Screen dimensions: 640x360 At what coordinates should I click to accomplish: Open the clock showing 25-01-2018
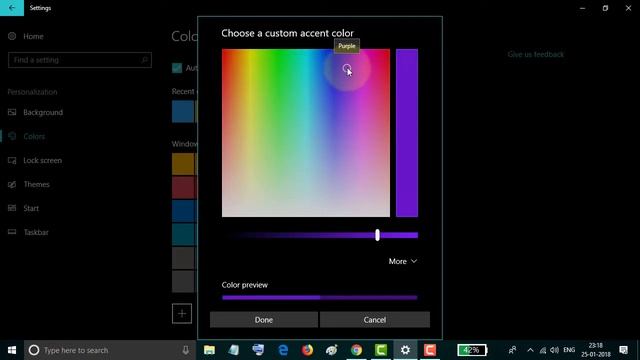click(x=596, y=350)
